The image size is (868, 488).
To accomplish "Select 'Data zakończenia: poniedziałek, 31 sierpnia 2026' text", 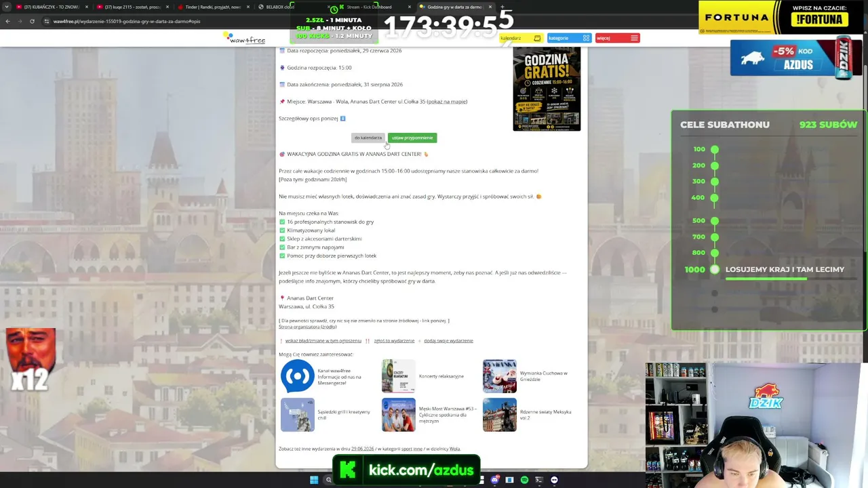I will click(x=345, y=85).
